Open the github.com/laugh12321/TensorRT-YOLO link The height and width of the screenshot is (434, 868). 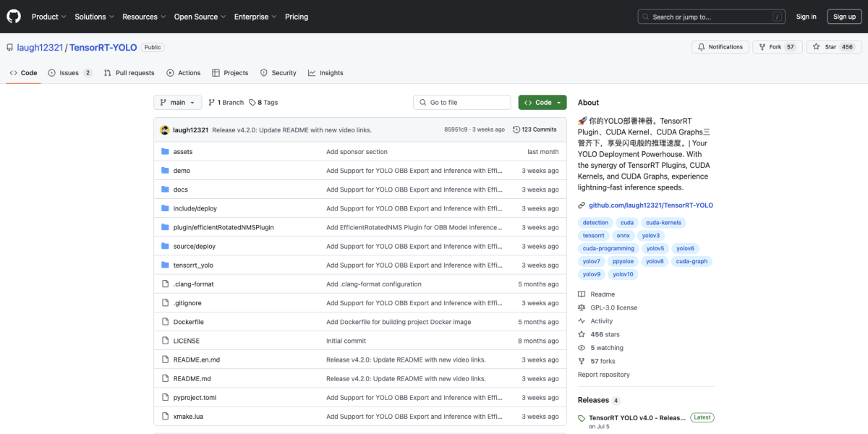(x=650, y=205)
